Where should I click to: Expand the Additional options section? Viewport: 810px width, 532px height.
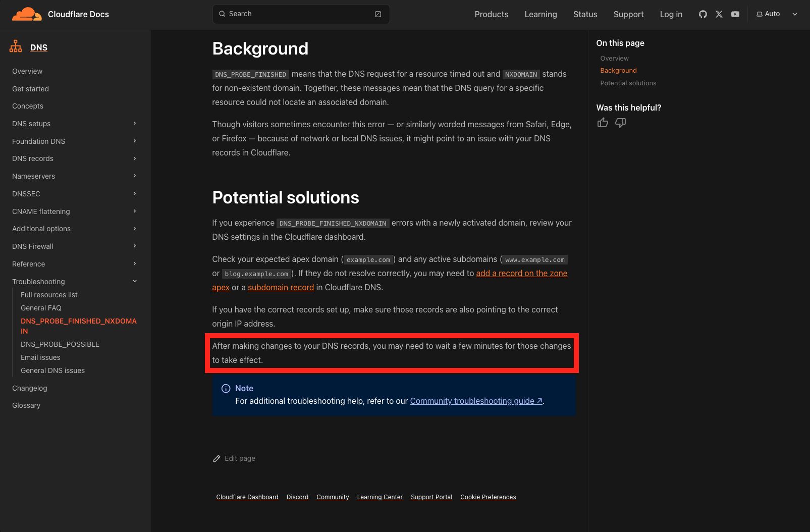pos(135,229)
